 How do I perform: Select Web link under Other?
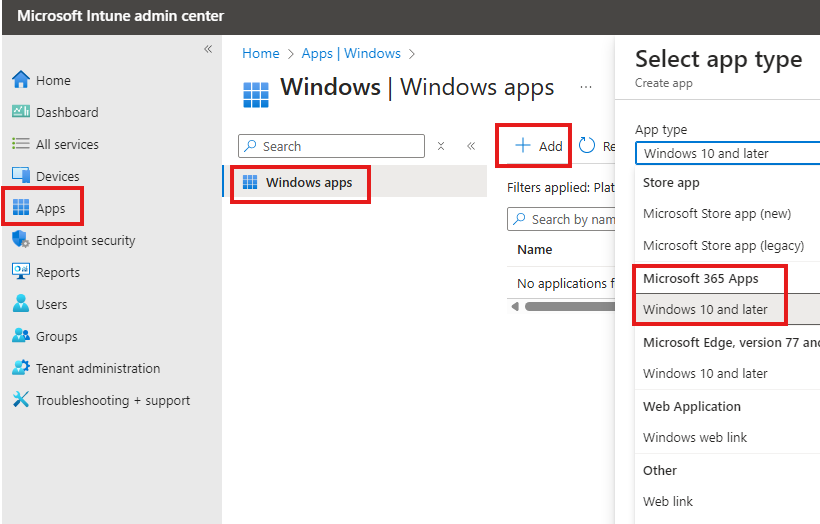click(x=668, y=501)
